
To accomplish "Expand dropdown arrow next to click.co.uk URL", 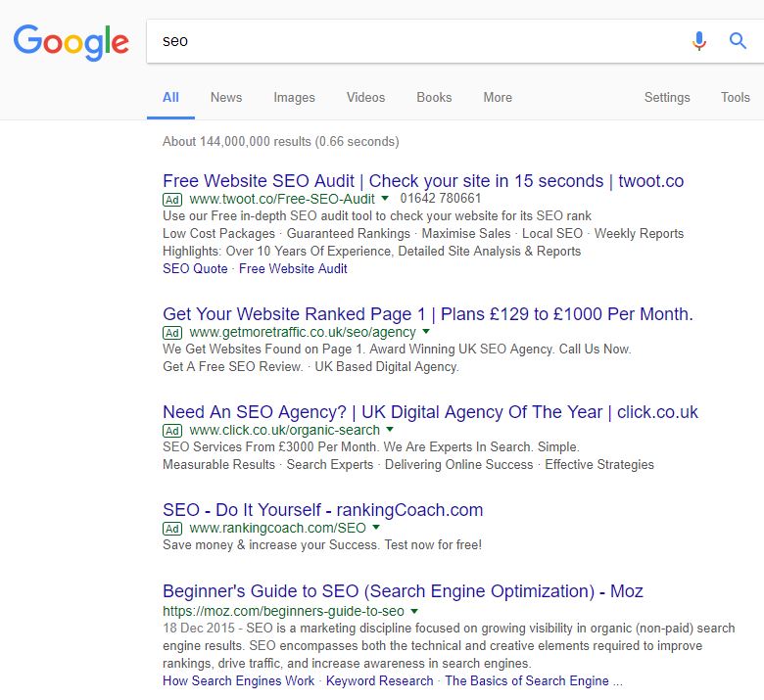I will coord(390,429).
